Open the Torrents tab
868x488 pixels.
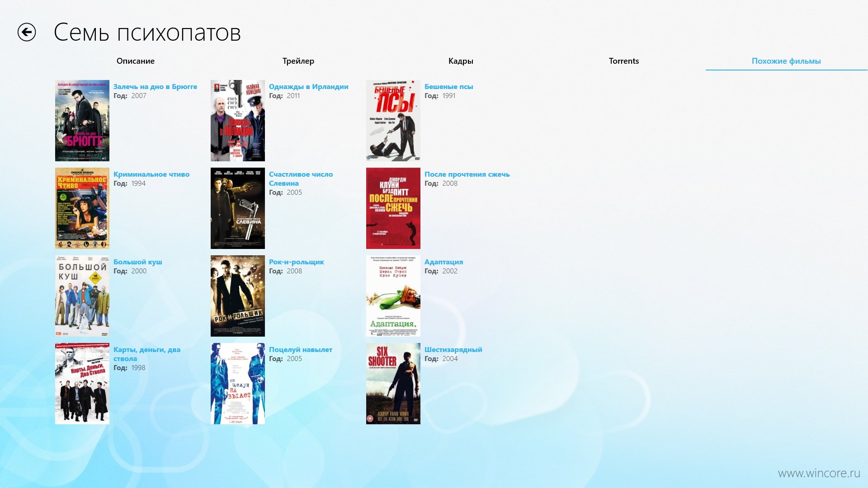(x=624, y=61)
